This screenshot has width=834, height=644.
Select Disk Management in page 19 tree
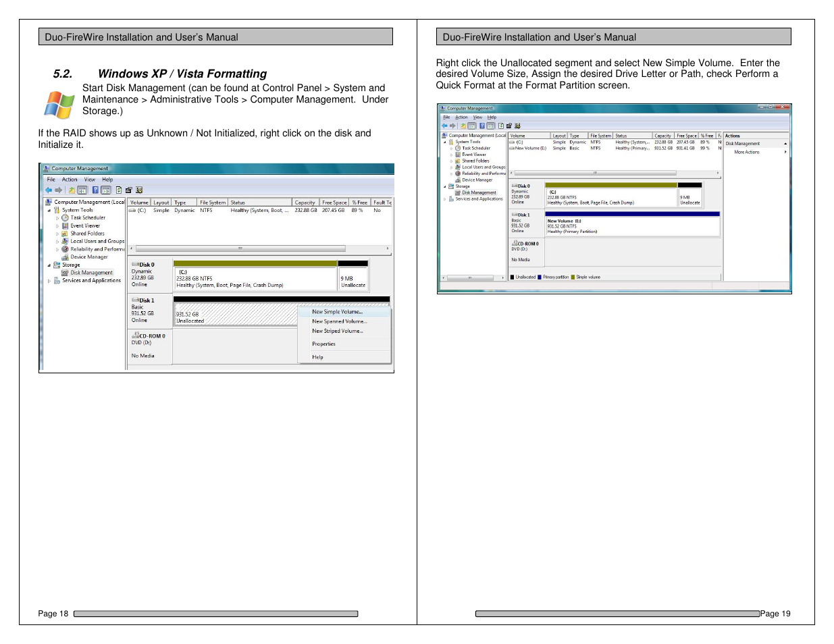click(479, 193)
